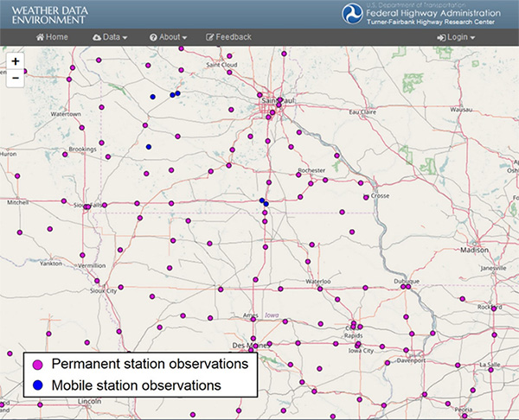Open the About dropdown menu
This screenshot has height=420, width=519.
pyautogui.click(x=171, y=38)
